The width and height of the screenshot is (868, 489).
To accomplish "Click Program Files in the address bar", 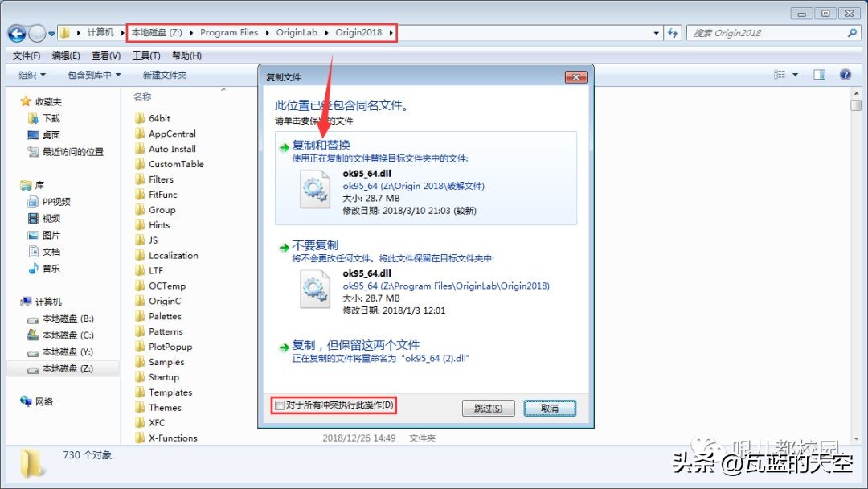I will pyautogui.click(x=229, y=33).
